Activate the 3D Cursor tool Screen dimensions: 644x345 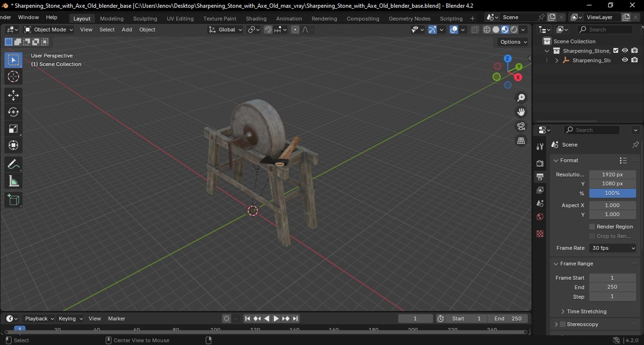click(x=13, y=77)
